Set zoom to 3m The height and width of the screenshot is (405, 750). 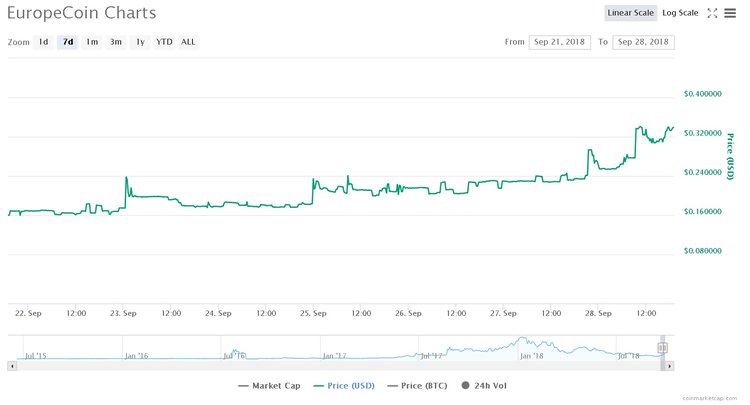coord(116,42)
